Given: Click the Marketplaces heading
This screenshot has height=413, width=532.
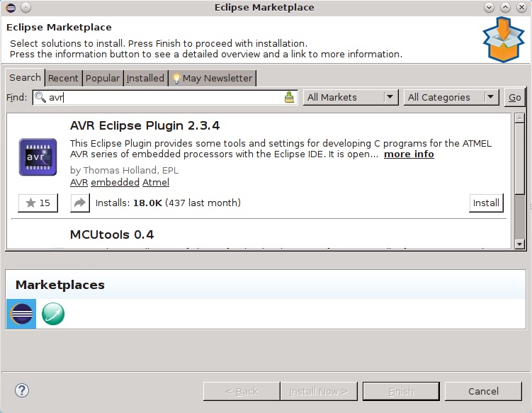Looking at the screenshot, I should [x=60, y=285].
